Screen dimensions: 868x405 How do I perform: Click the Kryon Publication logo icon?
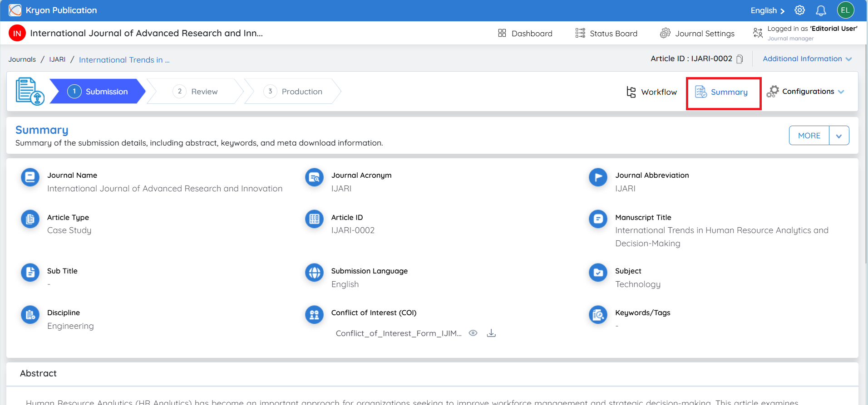point(15,10)
